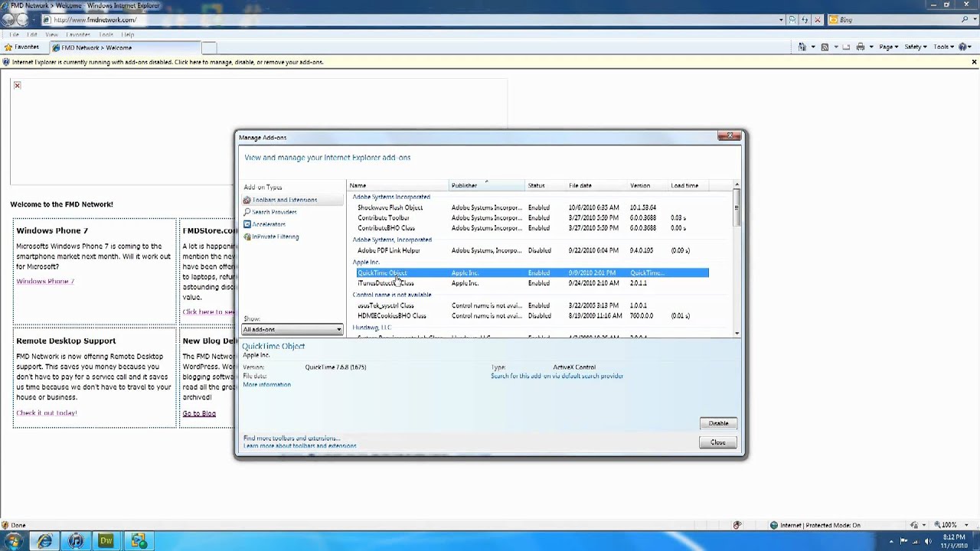
Task: Open the View menu
Action: tap(52, 34)
